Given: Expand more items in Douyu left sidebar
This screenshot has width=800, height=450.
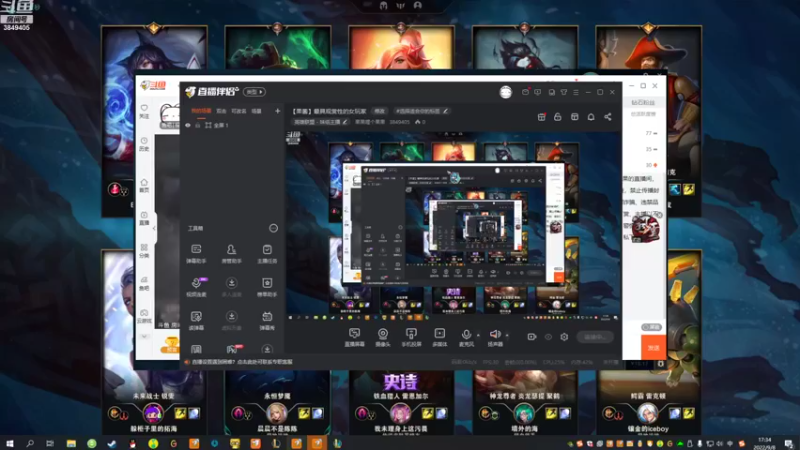Looking at the screenshot, I should tap(144, 337).
